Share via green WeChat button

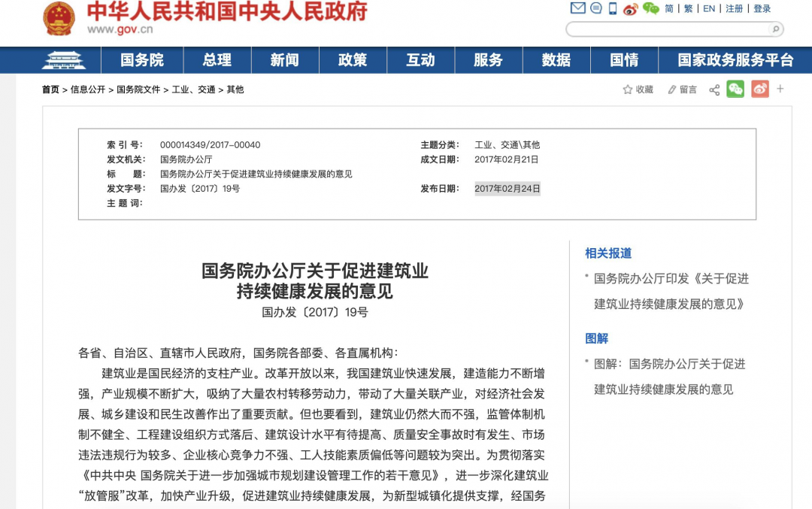tap(735, 89)
